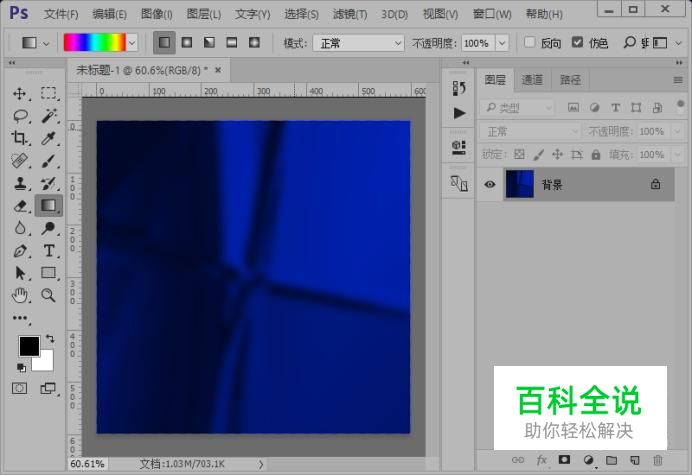Open the gradient tool preset dropdown
Viewport: 692px width, 475px height.
tap(46, 43)
